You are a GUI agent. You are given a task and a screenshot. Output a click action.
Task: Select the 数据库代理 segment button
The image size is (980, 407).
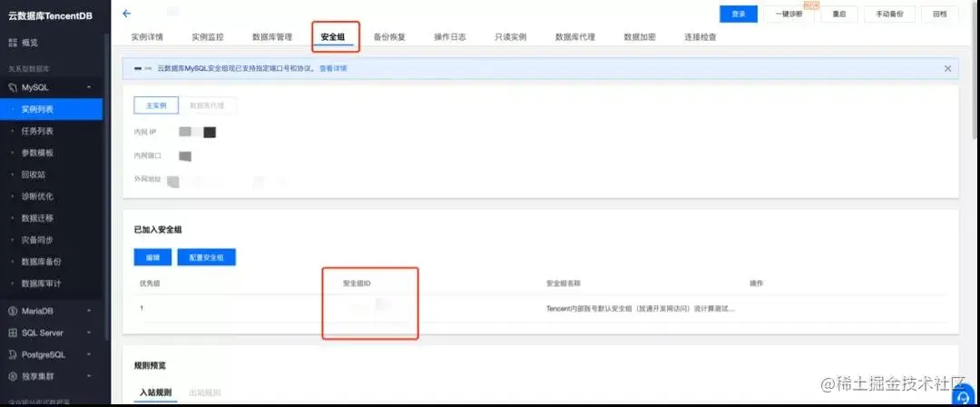pos(207,105)
